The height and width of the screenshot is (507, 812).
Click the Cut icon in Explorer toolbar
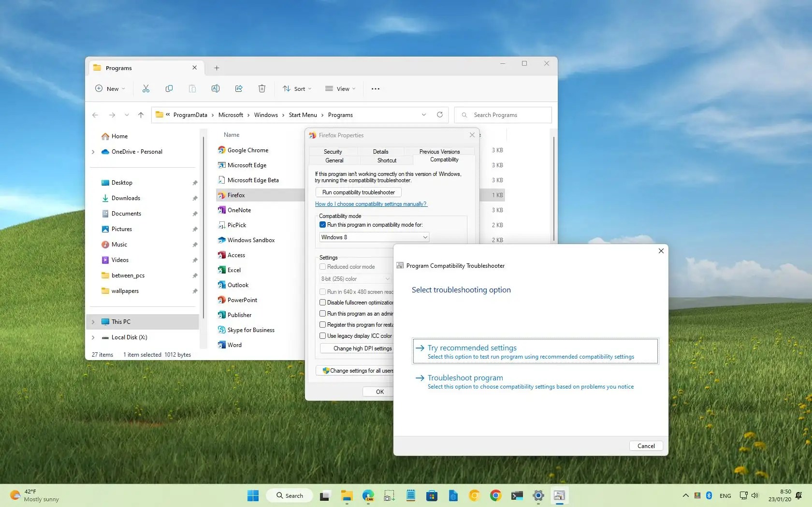tap(146, 88)
